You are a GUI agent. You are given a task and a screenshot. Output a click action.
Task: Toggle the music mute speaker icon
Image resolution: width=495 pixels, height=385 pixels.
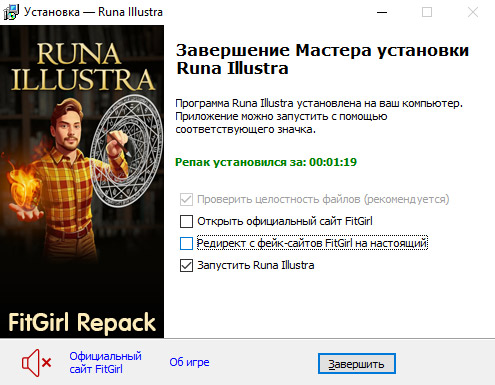pyautogui.click(x=36, y=363)
